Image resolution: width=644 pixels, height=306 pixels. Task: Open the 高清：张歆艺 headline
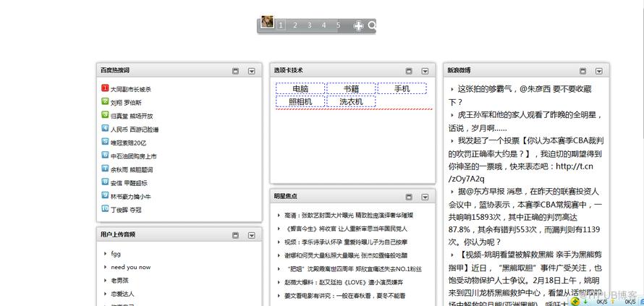pos(349,216)
